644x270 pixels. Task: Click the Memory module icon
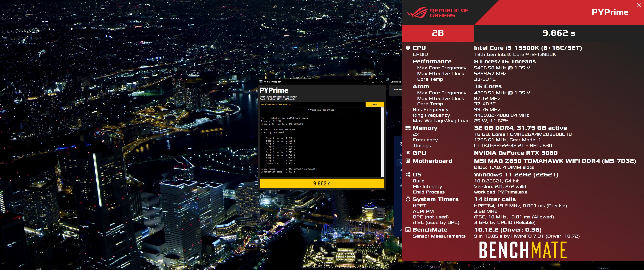point(408,128)
